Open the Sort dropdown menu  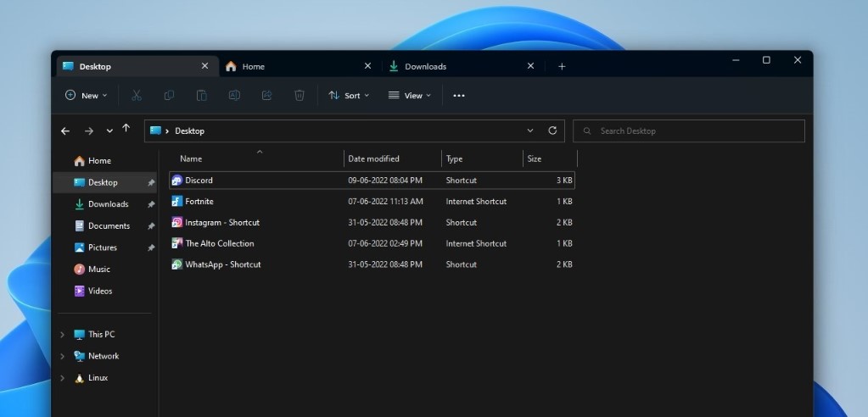tap(349, 96)
